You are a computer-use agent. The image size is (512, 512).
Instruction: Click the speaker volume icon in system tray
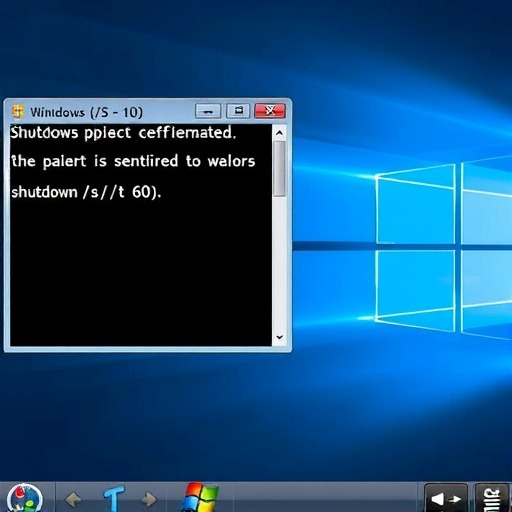pos(446,499)
